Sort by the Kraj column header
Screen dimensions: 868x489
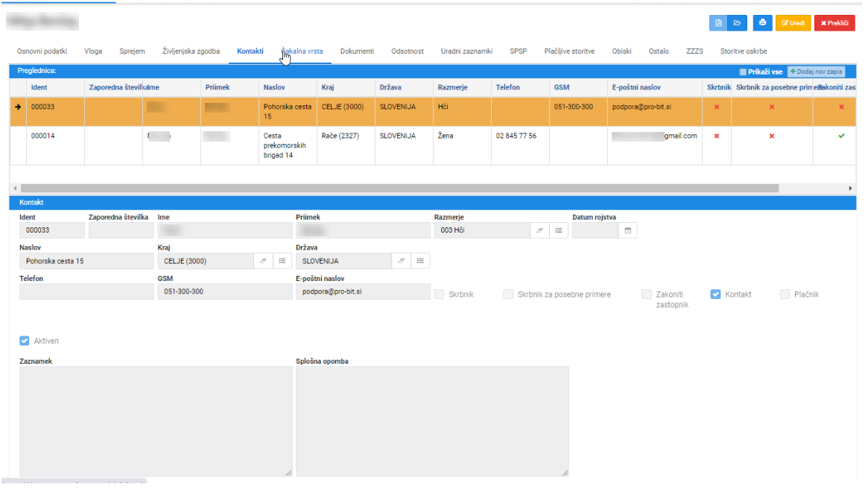pos(328,87)
